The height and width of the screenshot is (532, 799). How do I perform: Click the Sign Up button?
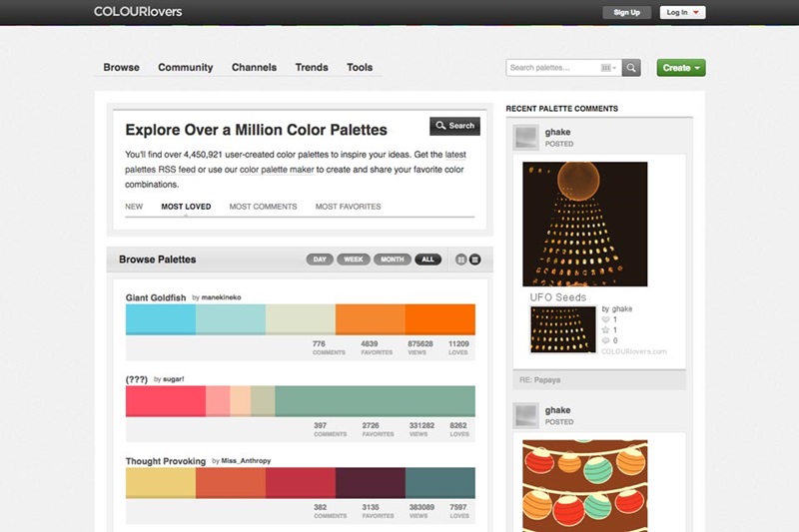click(x=627, y=12)
